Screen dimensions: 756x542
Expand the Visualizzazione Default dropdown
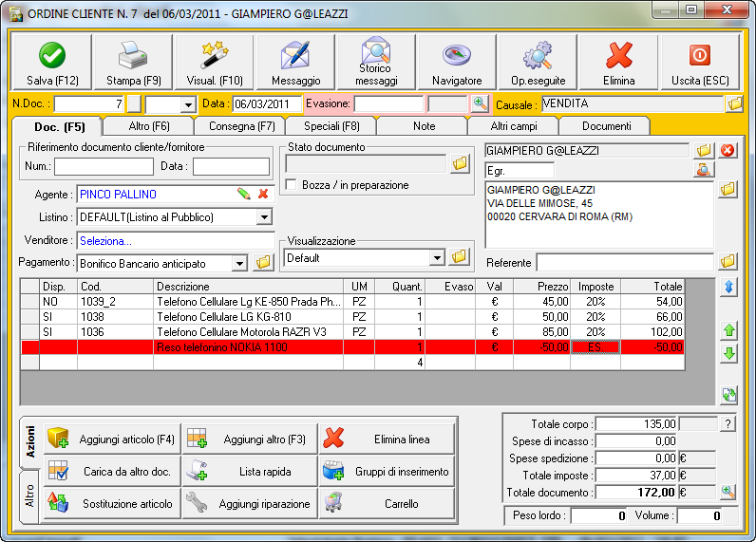click(437, 257)
